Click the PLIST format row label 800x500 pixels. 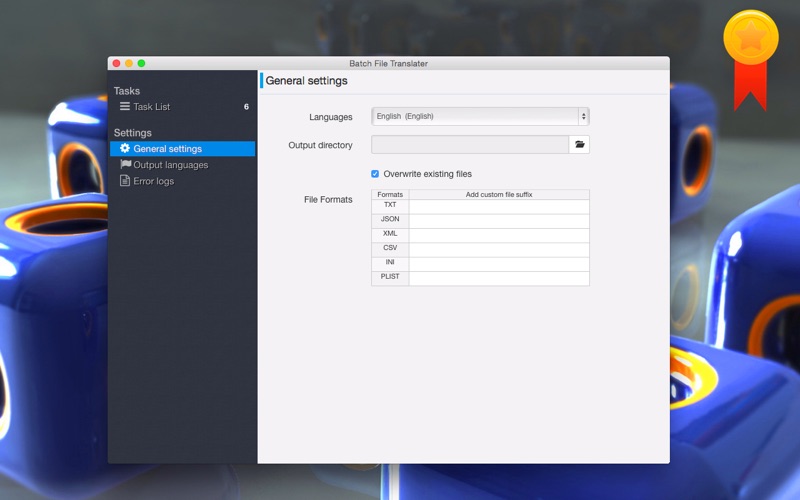tap(390, 277)
